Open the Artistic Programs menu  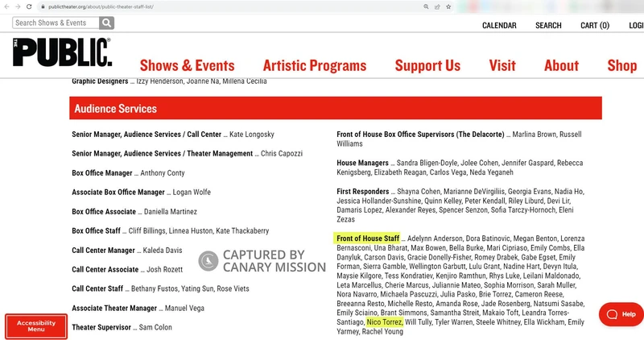pos(314,66)
